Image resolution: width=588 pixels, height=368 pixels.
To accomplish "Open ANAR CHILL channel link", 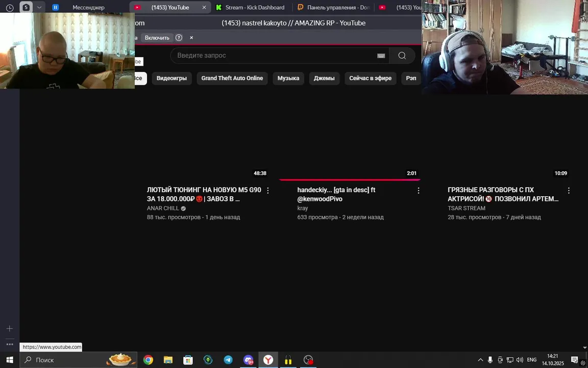I will click(163, 209).
